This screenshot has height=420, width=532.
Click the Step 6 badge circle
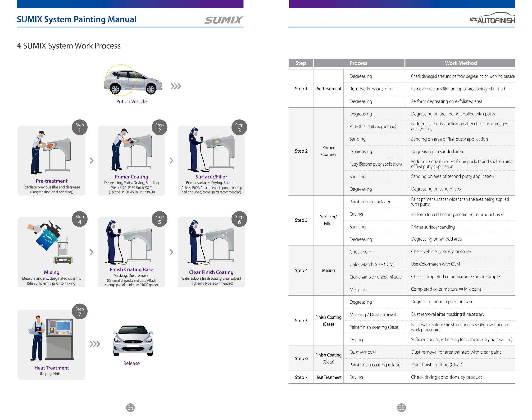[x=239, y=219]
